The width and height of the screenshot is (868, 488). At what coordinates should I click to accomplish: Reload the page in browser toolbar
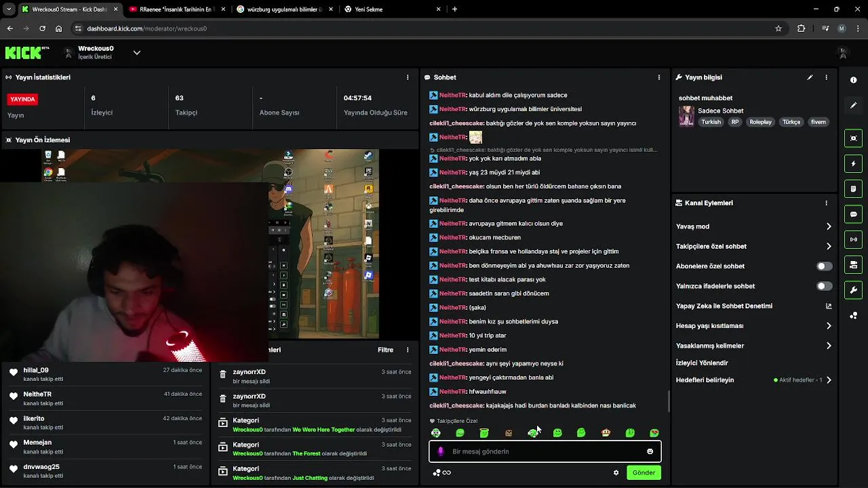coord(42,28)
